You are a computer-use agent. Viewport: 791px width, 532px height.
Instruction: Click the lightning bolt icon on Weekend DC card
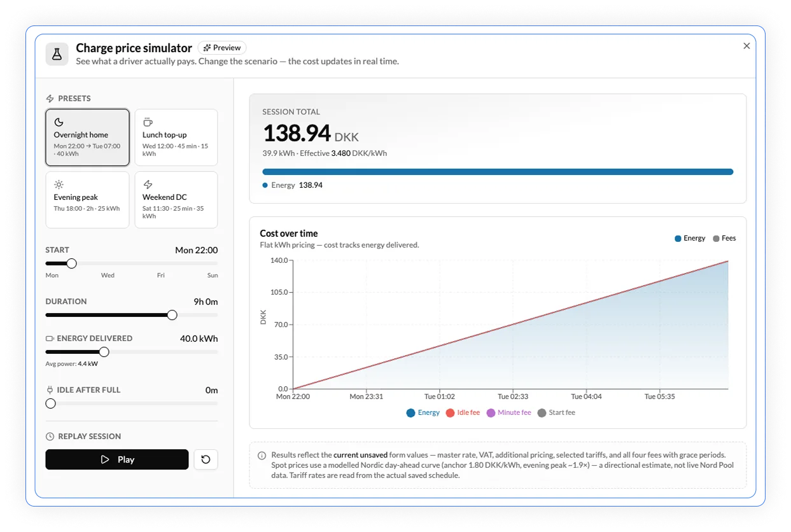coord(148,185)
